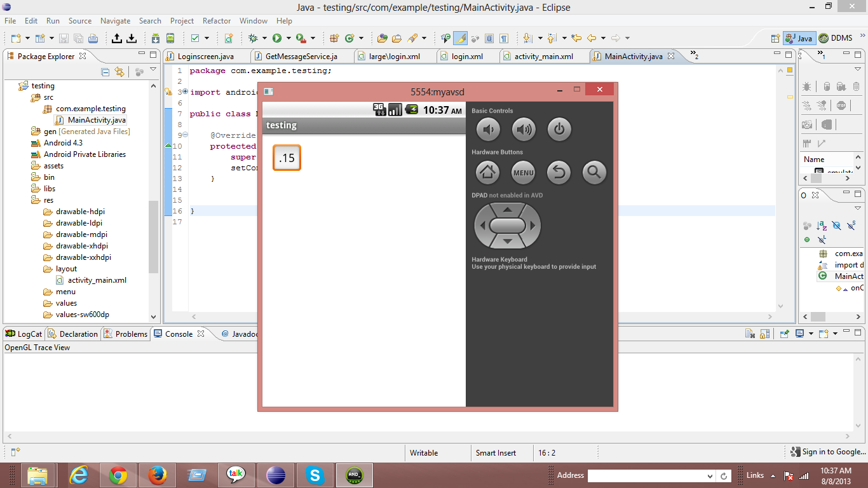Open the Android Virtual Device Manager icon
Viewport: 868px width, 488px height.
tap(170, 38)
